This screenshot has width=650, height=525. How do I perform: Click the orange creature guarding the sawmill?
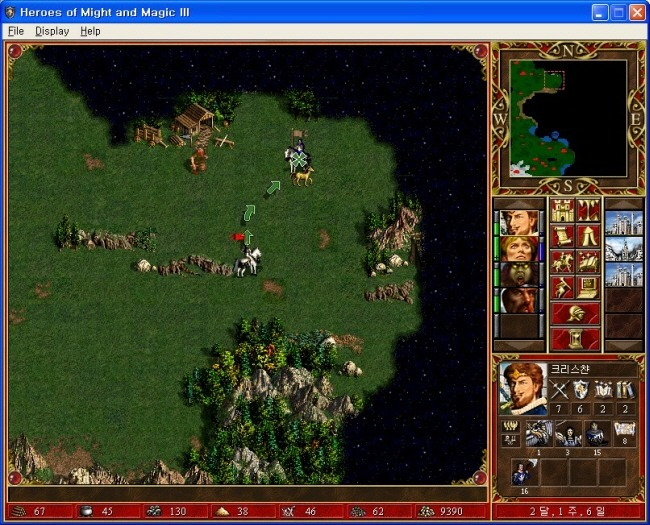tap(199, 160)
